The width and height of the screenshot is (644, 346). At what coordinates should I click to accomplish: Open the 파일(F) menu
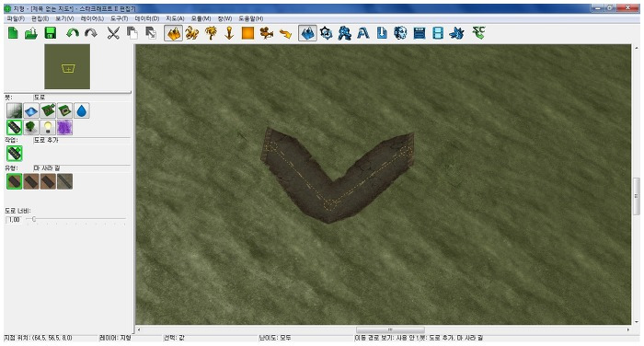[16, 18]
